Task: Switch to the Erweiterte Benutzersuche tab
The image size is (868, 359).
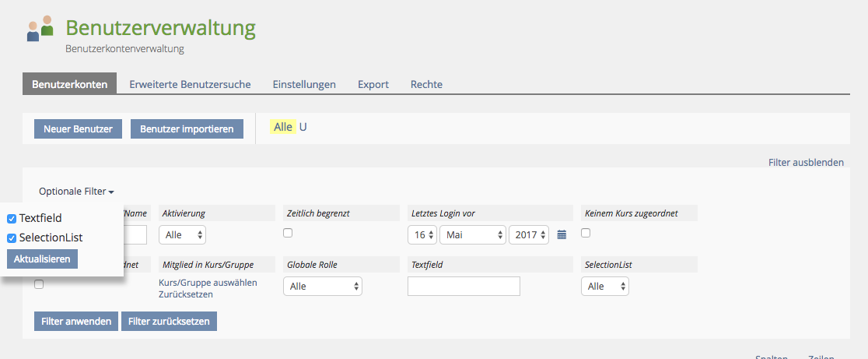Action: tap(190, 84)
